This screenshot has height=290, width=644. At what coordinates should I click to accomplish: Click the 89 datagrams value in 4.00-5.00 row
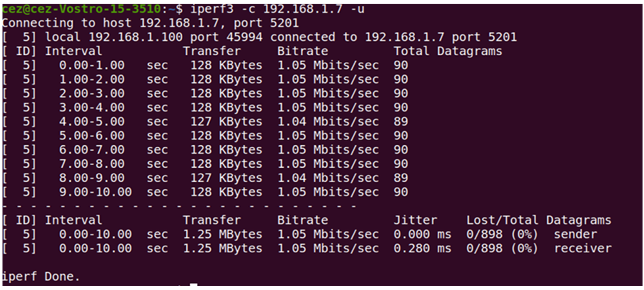coord(401,122)
